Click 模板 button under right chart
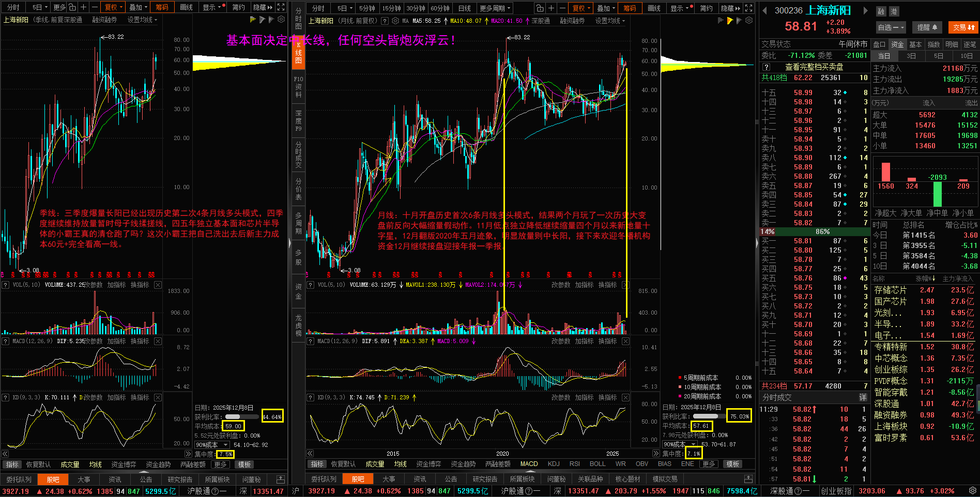Viewport: 980px width, 497px height. tap(732, 464)
